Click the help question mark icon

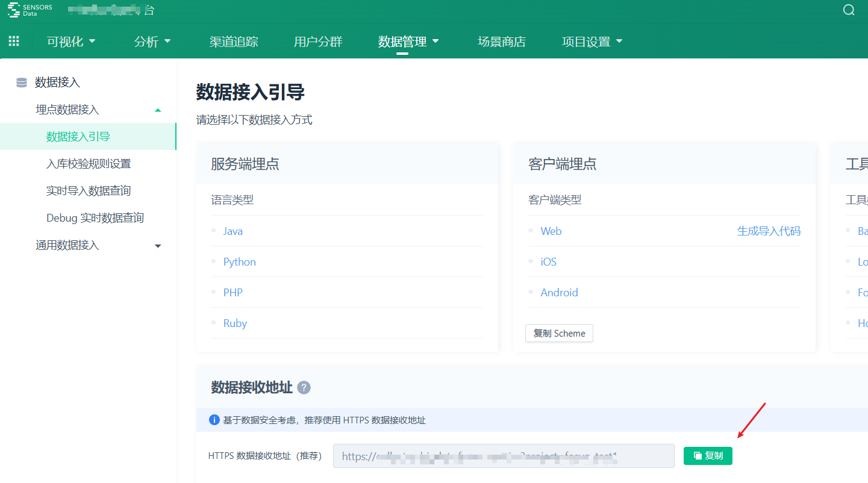pyautogui.click(x=304, y=388)
